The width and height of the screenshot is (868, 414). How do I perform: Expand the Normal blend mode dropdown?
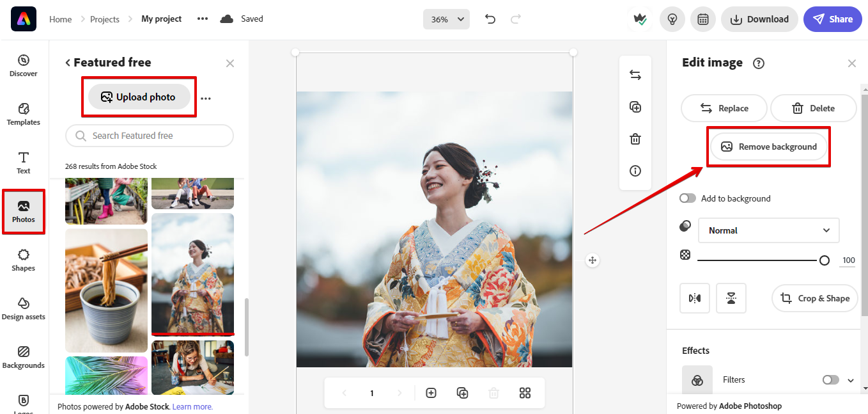click(768, 230)
